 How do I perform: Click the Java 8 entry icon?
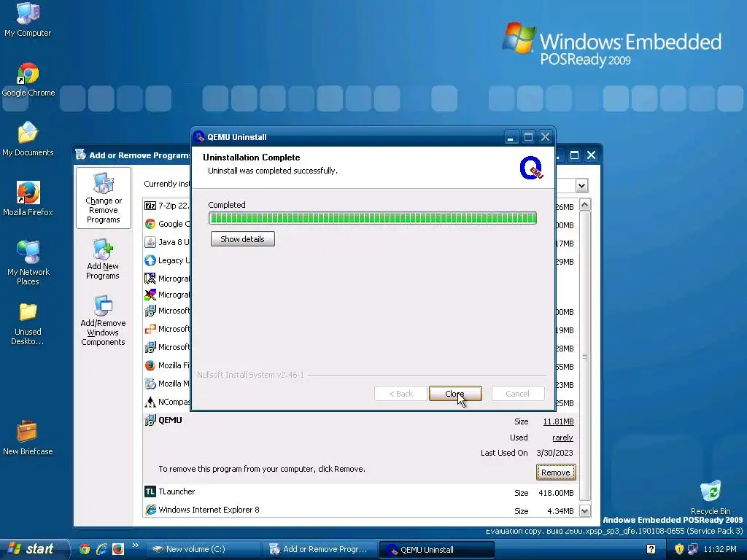pyautogui.click(x=150, y=242)
